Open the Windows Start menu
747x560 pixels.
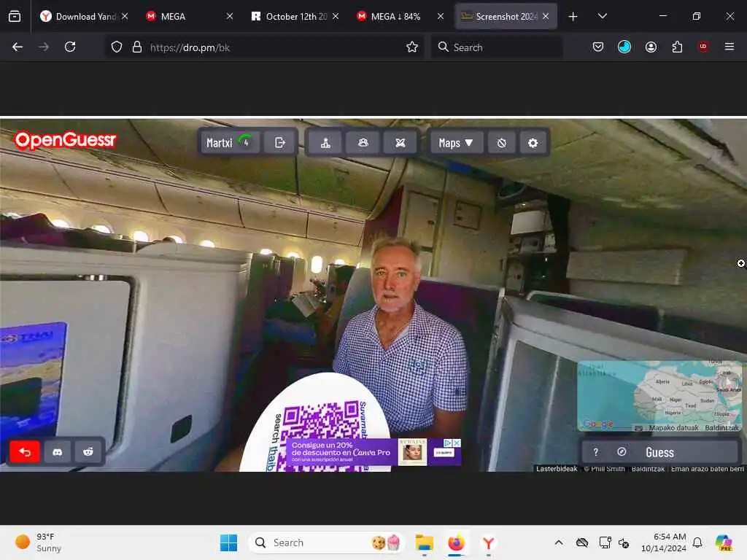pos(228,542)
